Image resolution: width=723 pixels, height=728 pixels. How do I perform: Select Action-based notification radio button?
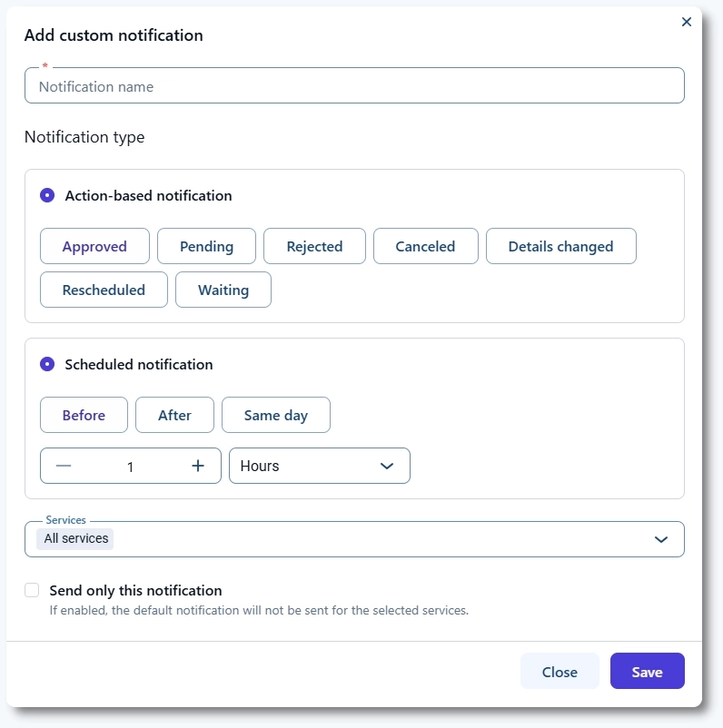tap(47, 195)
